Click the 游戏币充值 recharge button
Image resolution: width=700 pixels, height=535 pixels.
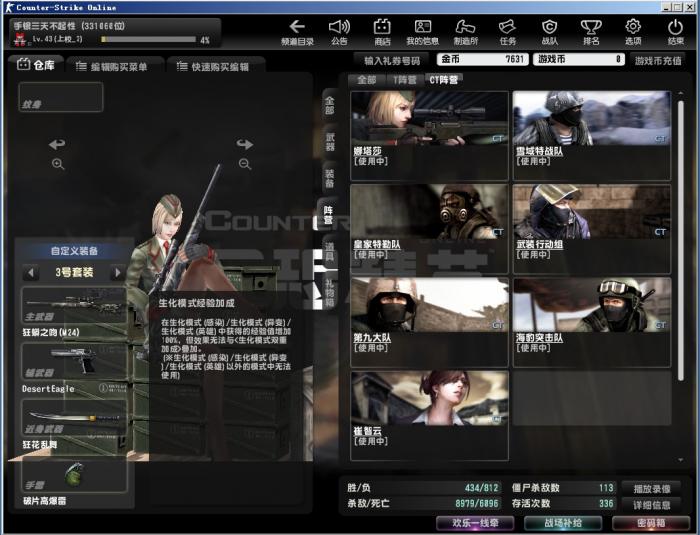coord(658,60)
